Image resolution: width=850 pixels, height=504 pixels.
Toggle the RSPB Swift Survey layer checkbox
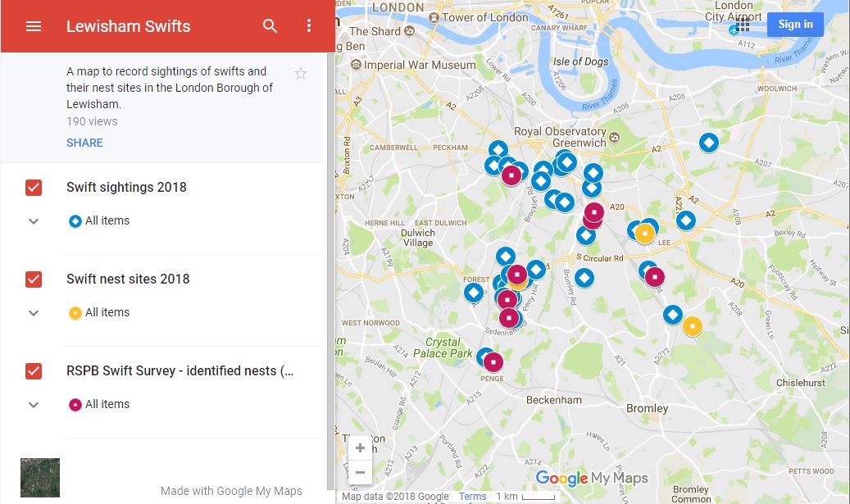33,370
